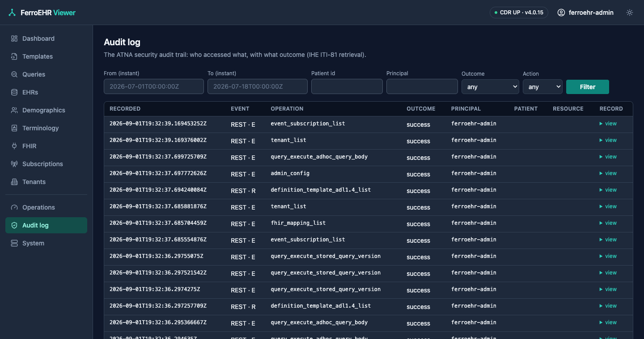The width and height of the screenshot is (644, 339).
Task: Click the Dashboard grid icon in sidebar
Action: [x=14, y=39]
